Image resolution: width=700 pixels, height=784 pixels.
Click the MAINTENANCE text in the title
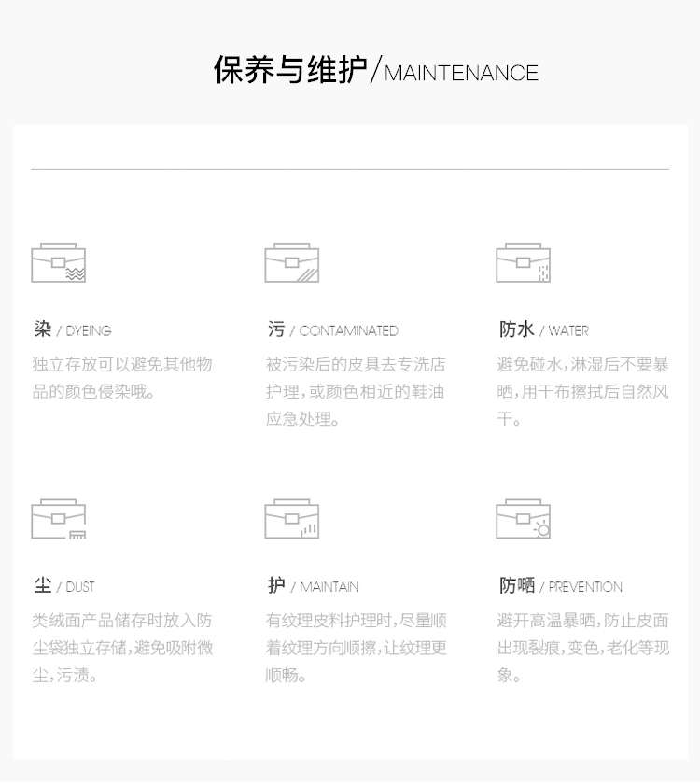461,74
